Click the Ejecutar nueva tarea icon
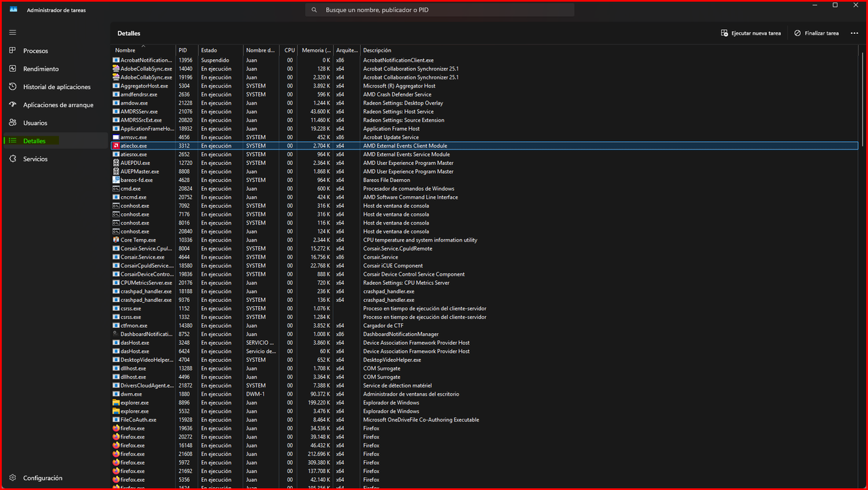This screenshot has width=868, height=490. [725, 33]
